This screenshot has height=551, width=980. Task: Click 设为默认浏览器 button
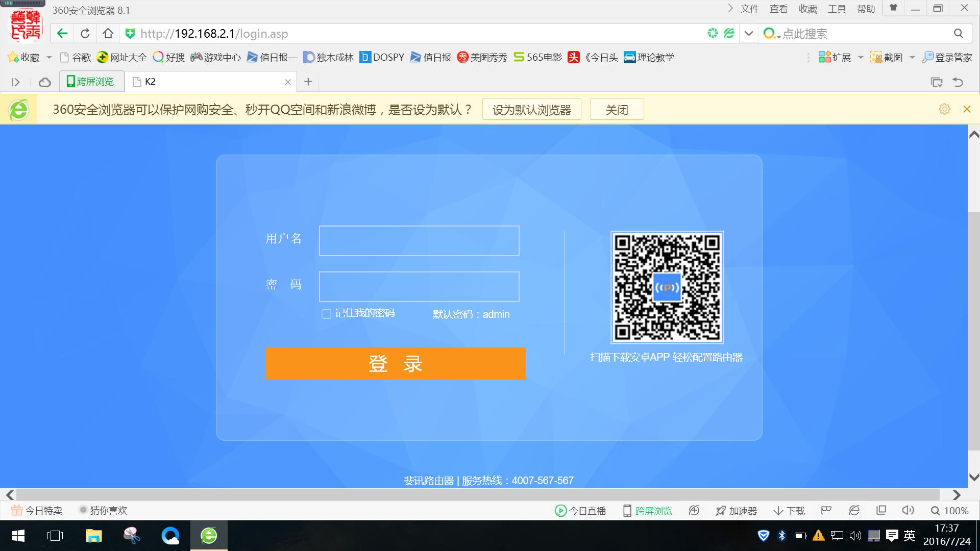pos(531,109)
